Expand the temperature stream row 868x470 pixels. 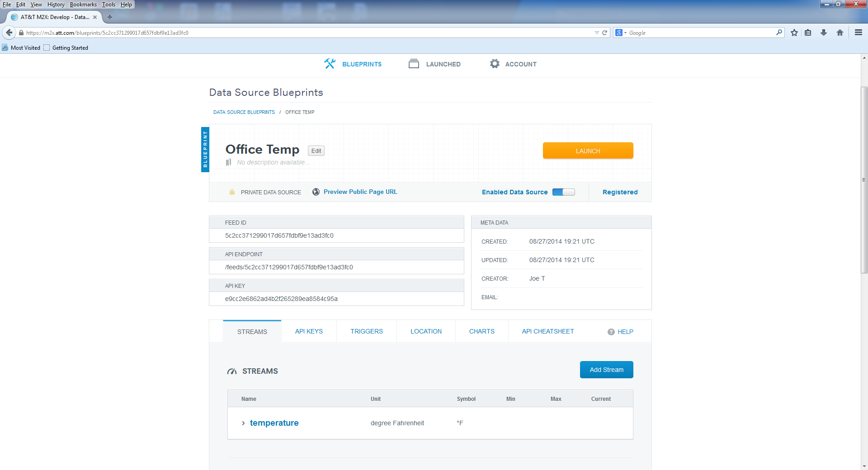243,423
